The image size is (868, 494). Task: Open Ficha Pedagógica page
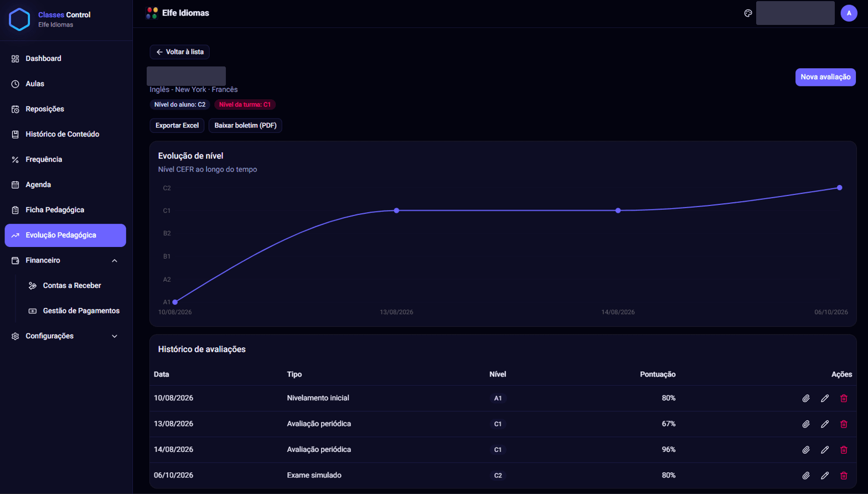point(65,210)
